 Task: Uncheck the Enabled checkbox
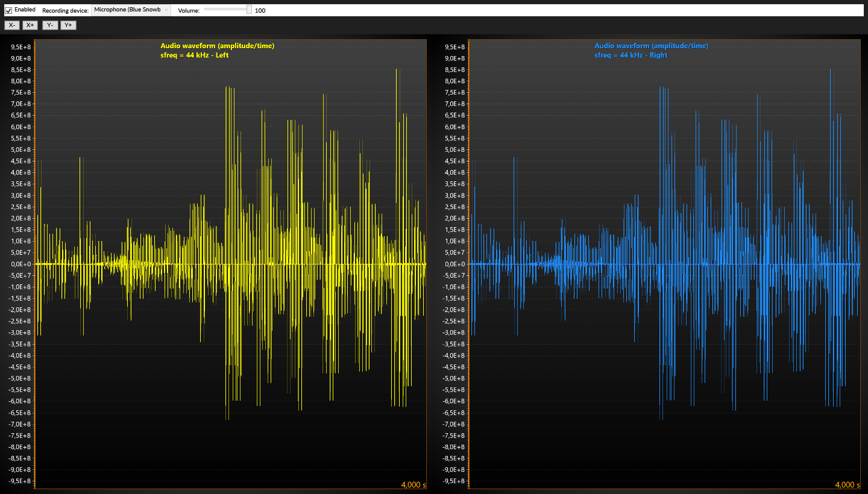[8, 10]
